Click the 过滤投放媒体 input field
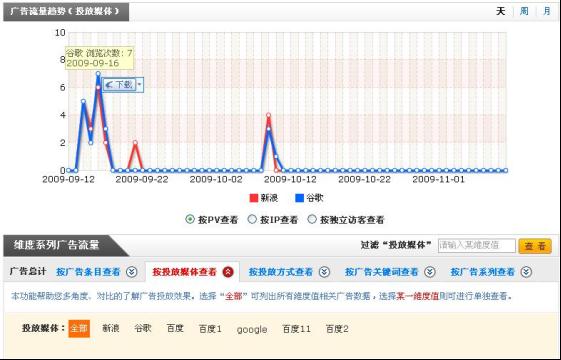The height and width of the screenshot is (360, 561). (x=477, y=245)
